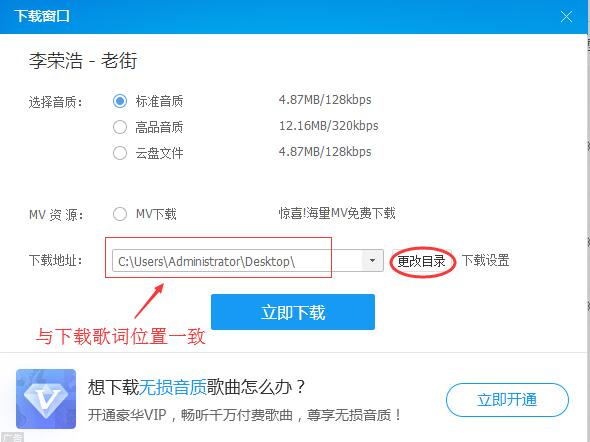The image size is (590, 442).
Task: Click the 云盘文件 4.87MB/128kbps size label
Action: [x=325, y=152]
